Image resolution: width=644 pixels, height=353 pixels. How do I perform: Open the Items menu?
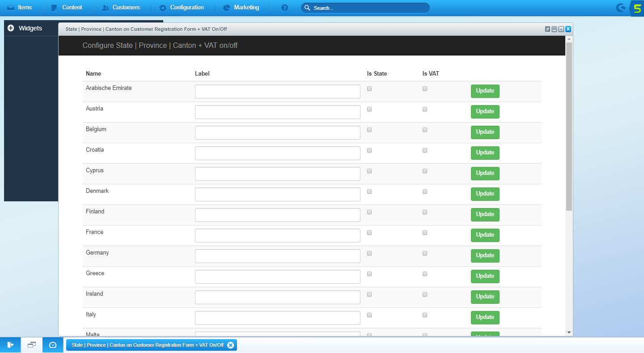click(x=20, y=8)
